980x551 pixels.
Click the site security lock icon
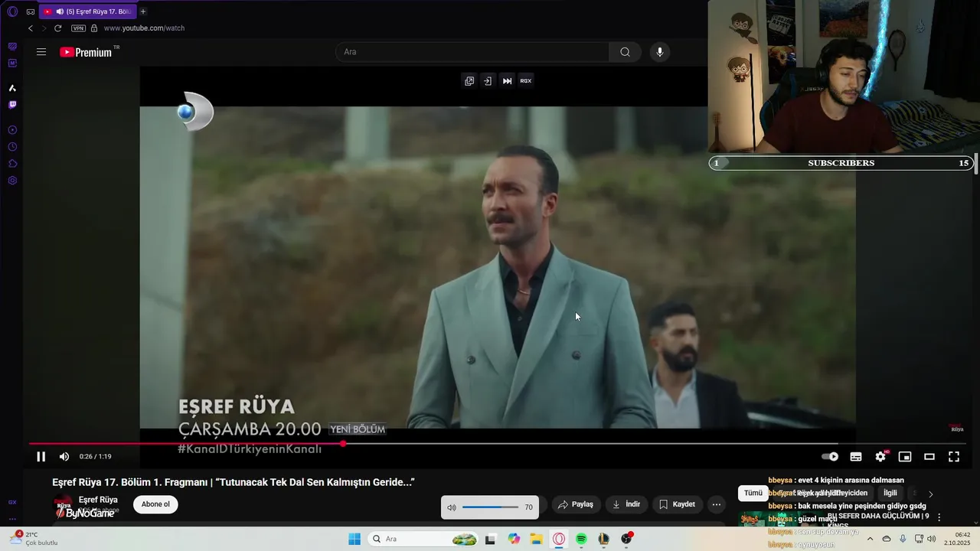[x=94, y=28]
